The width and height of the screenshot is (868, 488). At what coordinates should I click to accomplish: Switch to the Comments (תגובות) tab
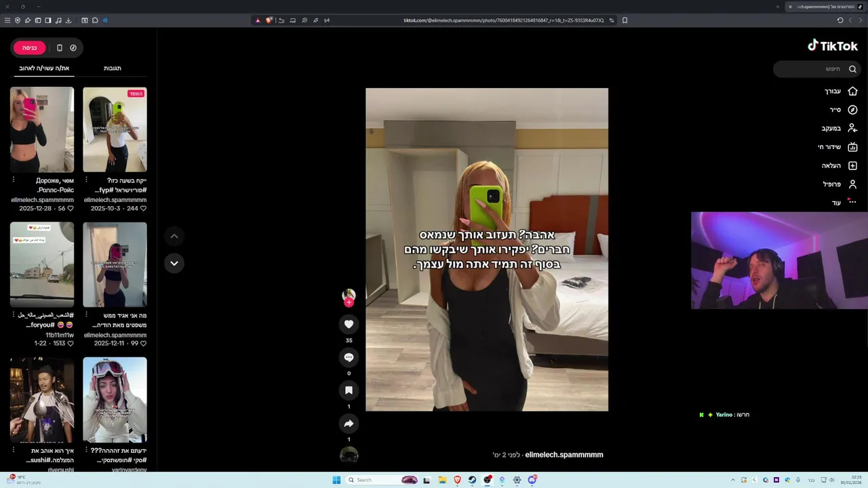[113, 68]
